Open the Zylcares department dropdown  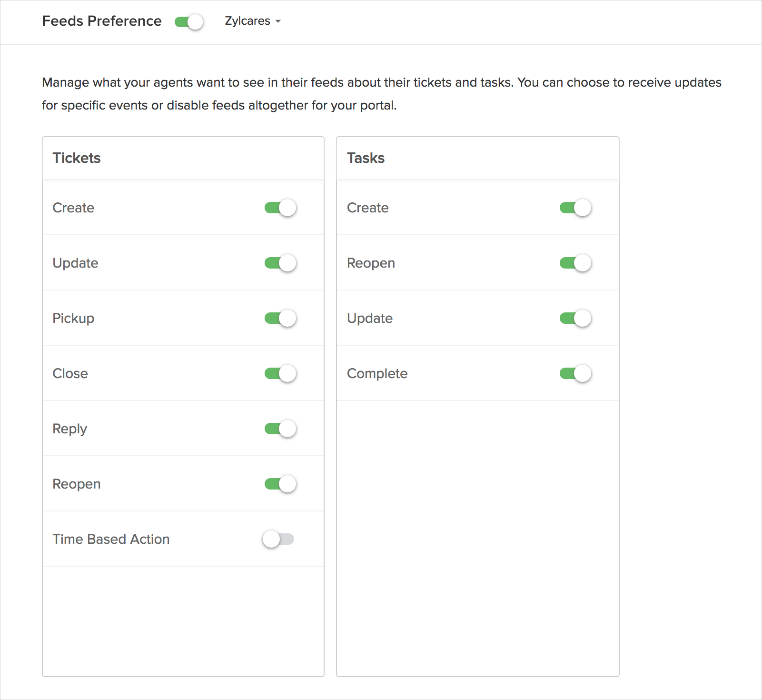252,21
